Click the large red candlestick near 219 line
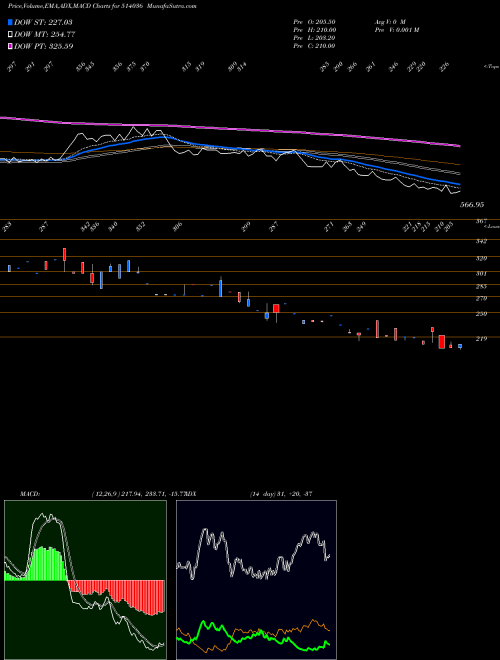 [x=441, y=342]
